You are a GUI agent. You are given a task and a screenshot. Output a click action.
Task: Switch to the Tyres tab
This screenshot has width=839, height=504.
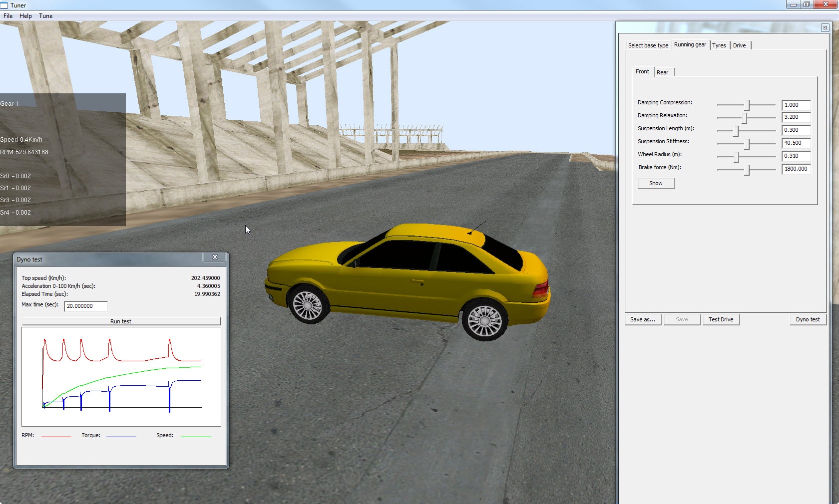[719, 45]
